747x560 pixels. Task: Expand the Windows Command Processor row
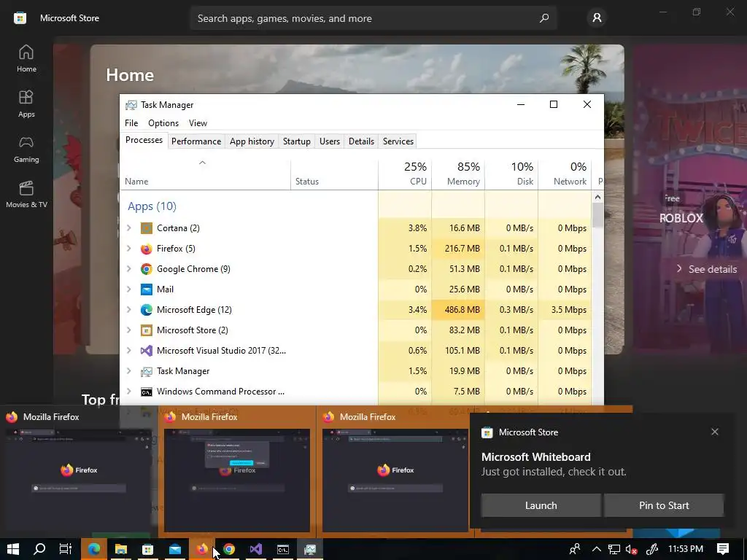(x=128, y=392)
